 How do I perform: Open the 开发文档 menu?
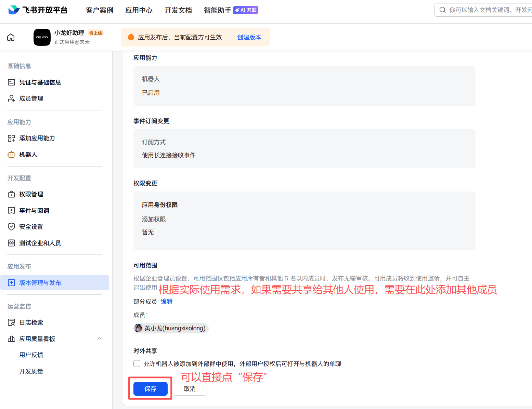[178, 10]
